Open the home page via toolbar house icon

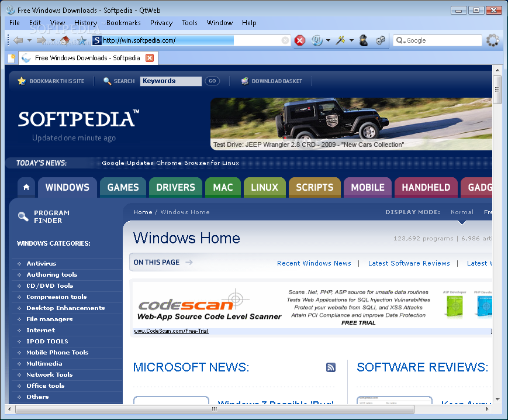pos(65,40)
